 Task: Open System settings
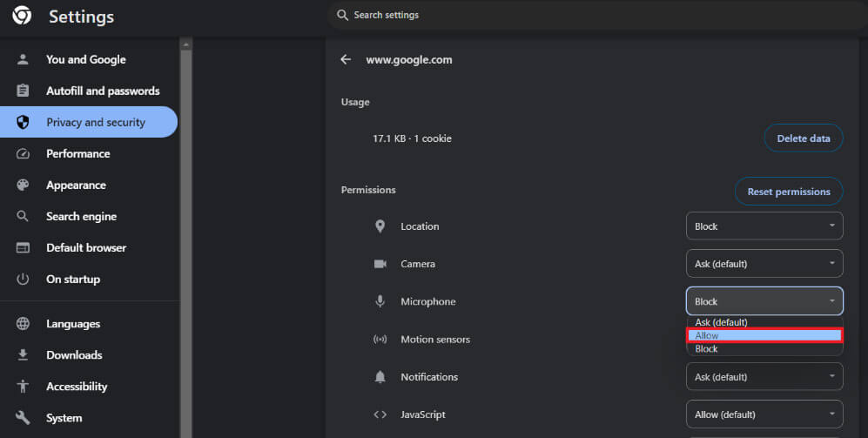pyautogui.click(x=89, y=417)
